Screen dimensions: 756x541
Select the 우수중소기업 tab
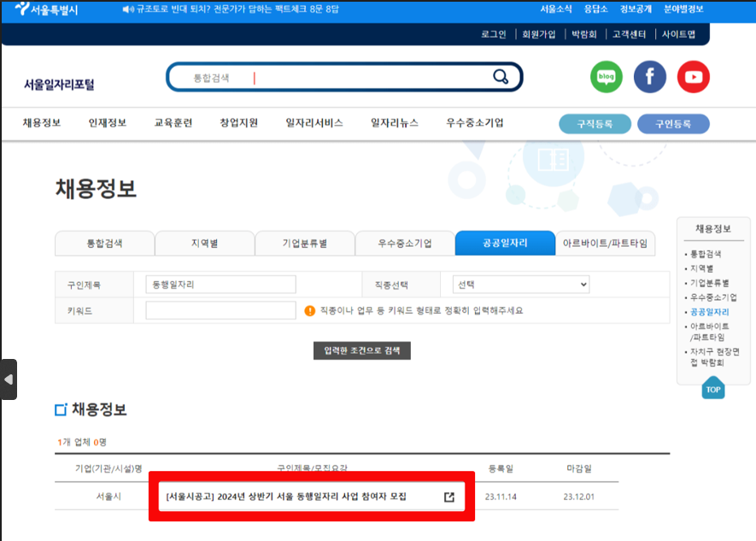click(x=405, y=243)
